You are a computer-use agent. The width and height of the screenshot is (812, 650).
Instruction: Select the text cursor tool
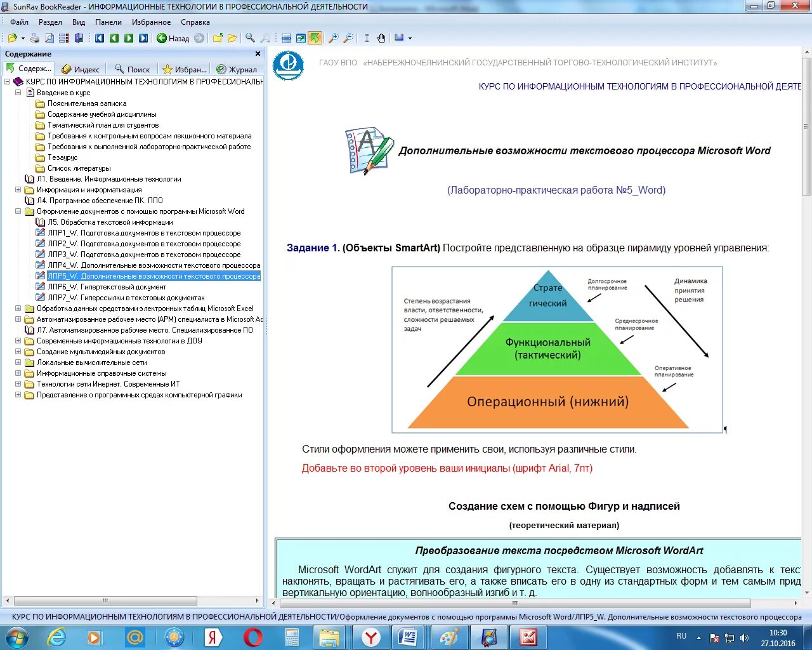point(367,38)
